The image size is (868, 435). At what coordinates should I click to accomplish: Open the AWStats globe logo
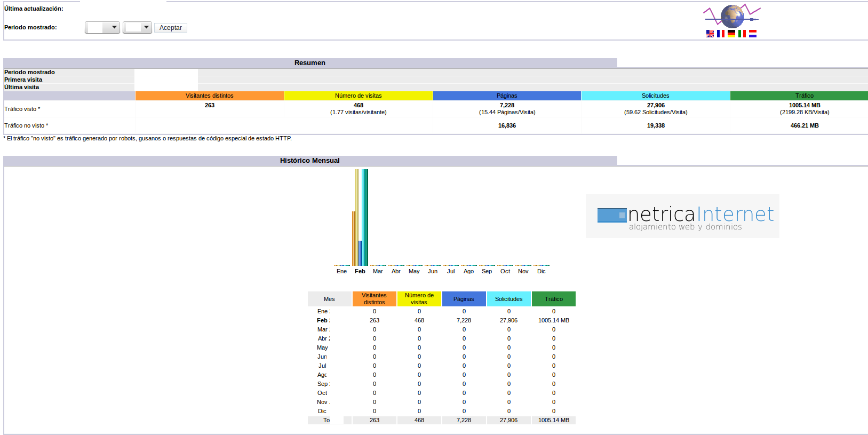point(732,16)
